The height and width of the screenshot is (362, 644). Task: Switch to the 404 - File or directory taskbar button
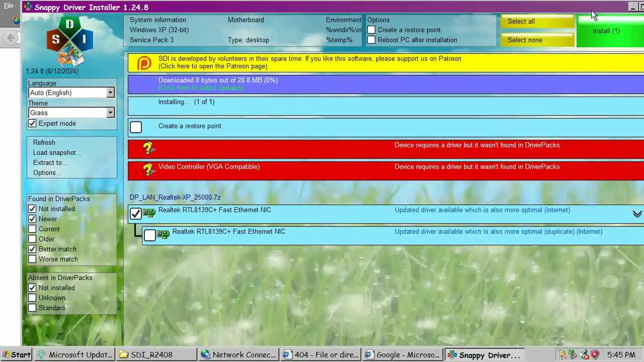(x=320, y=354)
